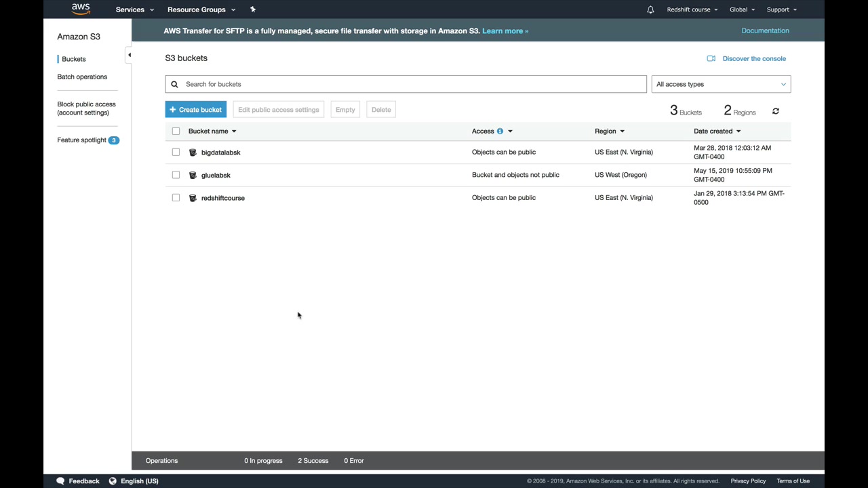The width and height of the screenshot is (868, 488).
Task: Click Edit public access settings
Action: click(278, 110)
